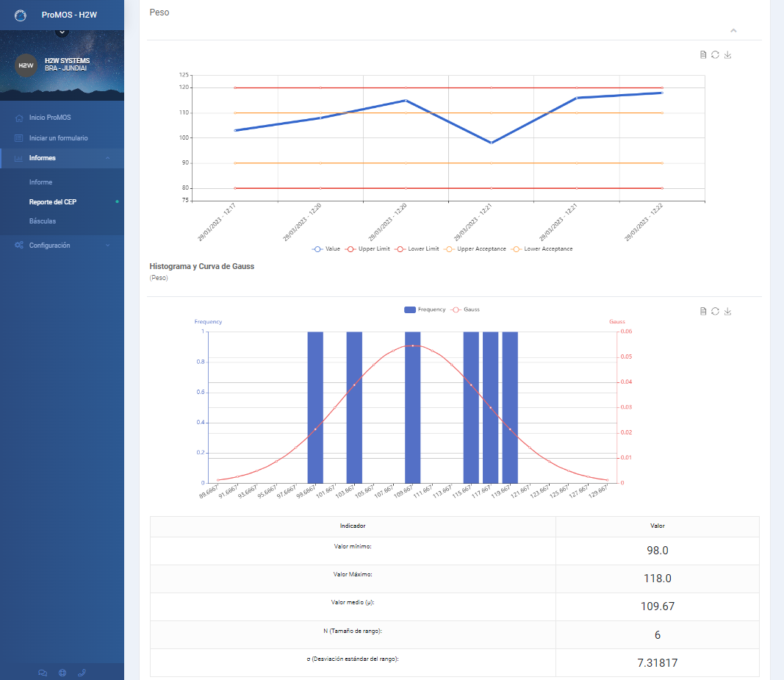
Task: Toggle the Gauss curve in histogram legend
Action: point(466,309)
